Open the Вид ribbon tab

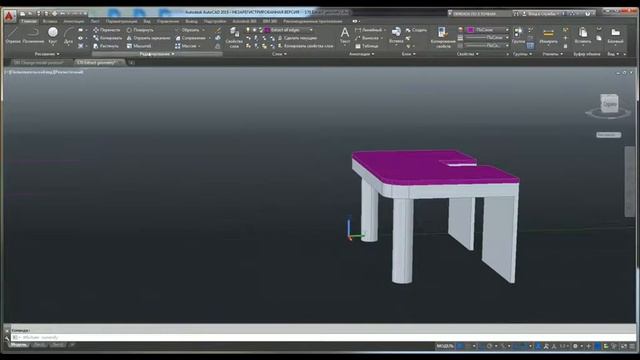tap(147, 21)
